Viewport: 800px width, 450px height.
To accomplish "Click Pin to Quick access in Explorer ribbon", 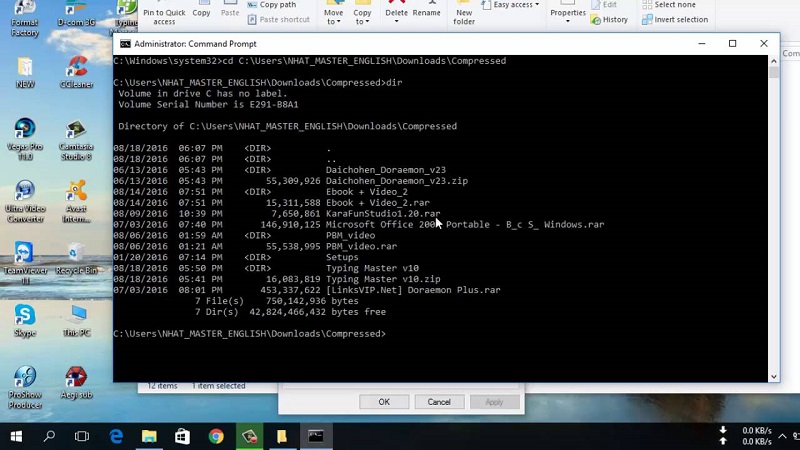I will tap(164, 13).
